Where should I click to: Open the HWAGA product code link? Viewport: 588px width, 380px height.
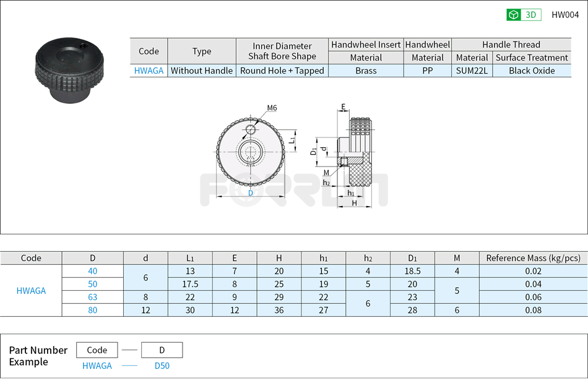click(148, 71)
